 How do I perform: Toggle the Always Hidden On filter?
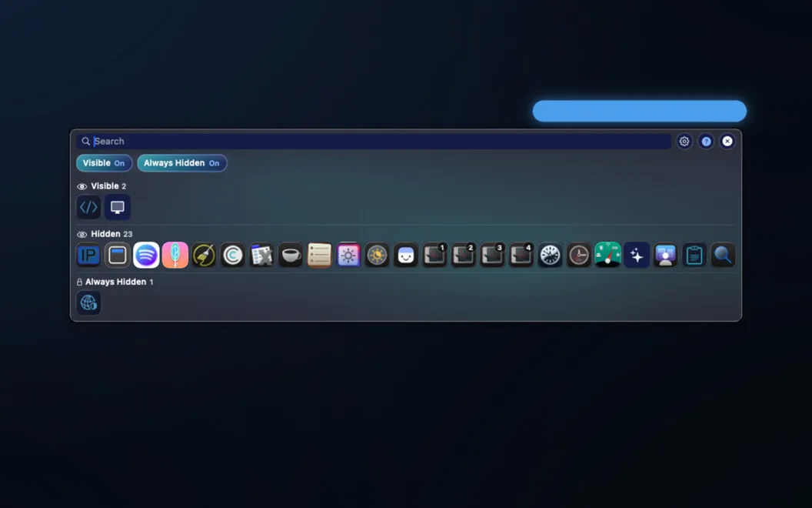point(181,162)
